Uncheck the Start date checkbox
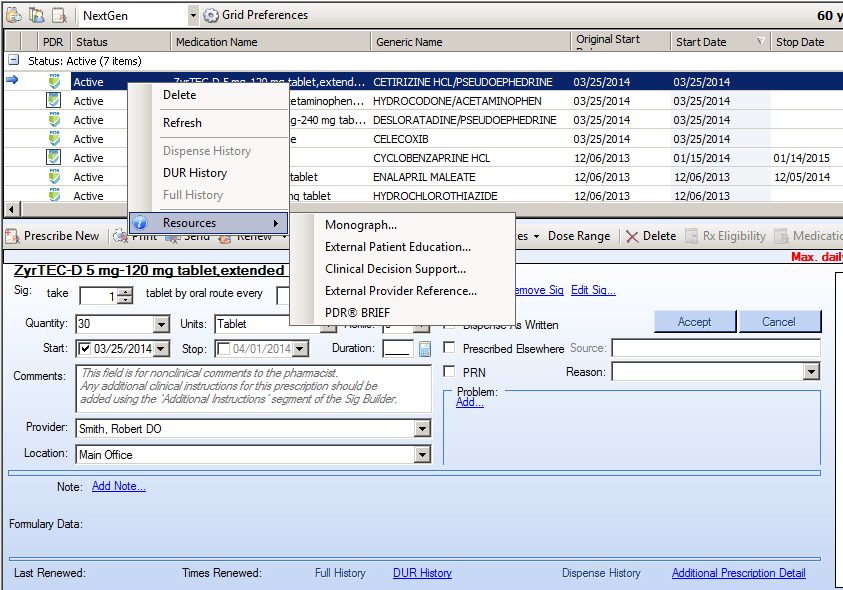Screen dimensions: 843x590 tap(84, 349)
